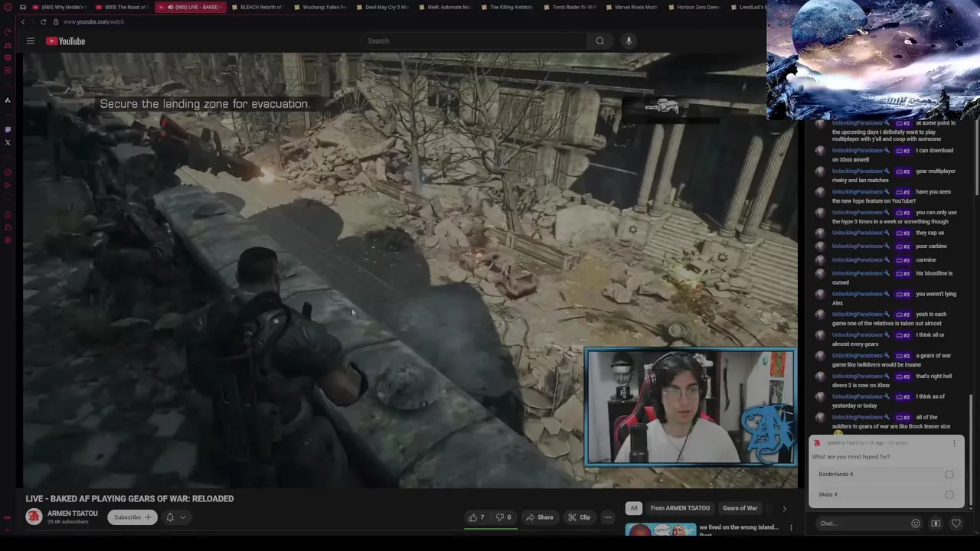Open the notification bell dropdown

(x=176, y=517)
